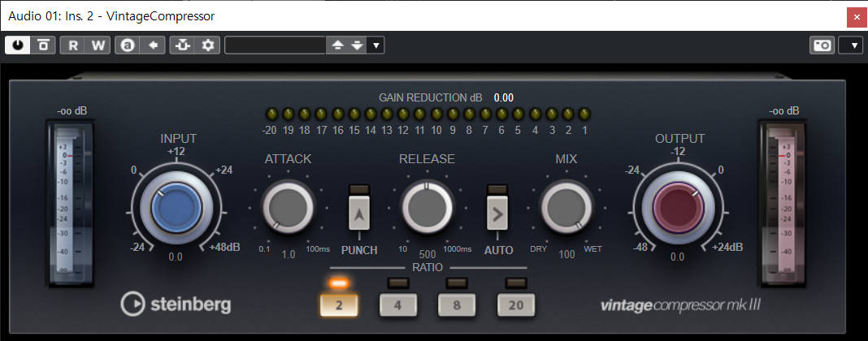Screen dimensions: 868x341
Task: Click the preset name field
Action: pos(275,45)
